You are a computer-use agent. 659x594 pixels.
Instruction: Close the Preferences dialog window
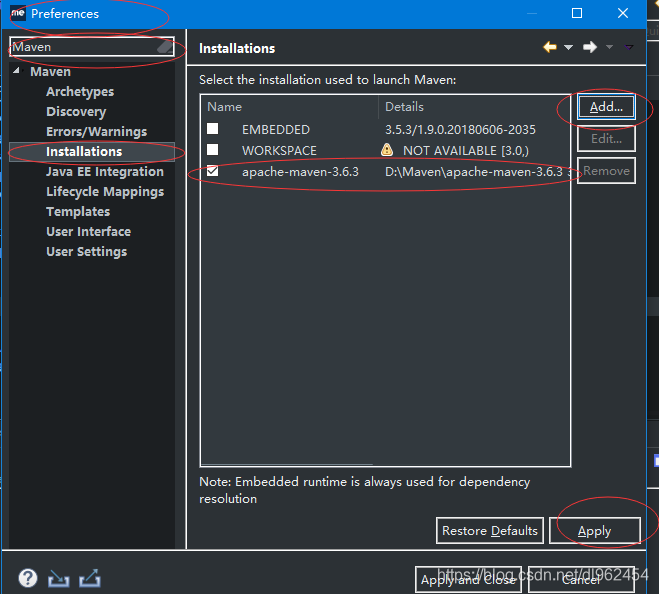click(x=623, y=13)
